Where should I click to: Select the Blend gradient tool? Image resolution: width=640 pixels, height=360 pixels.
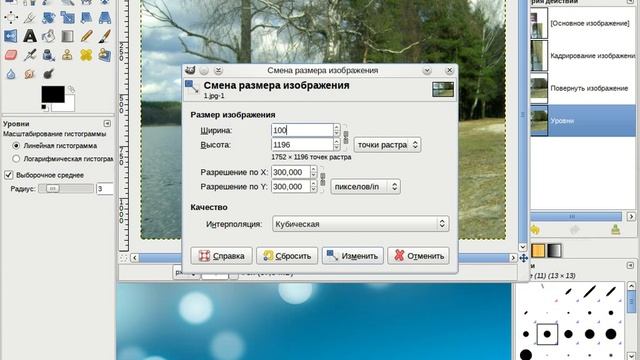pyautogui.click(x=67, y=36)
